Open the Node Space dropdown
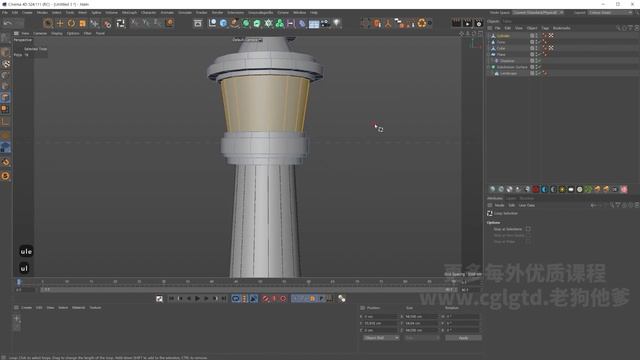Screen dimensions: 640x360 click(x=538, y=13)
